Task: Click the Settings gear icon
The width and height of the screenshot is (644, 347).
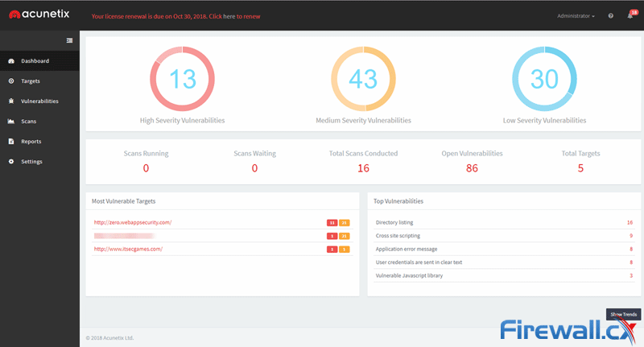Action: [x=11, y=161]
